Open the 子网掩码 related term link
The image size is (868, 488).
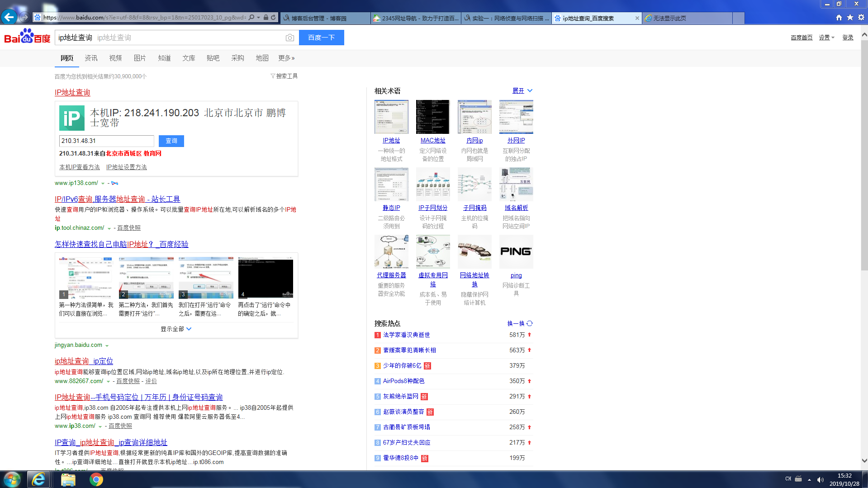pyautogui.click(x=474, y=208)
